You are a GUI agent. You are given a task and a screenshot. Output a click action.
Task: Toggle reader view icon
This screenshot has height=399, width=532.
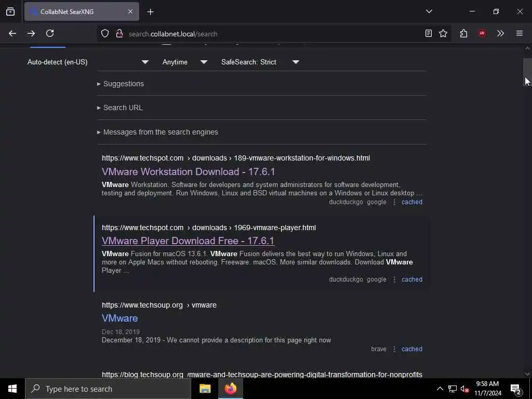click(429, 33)
